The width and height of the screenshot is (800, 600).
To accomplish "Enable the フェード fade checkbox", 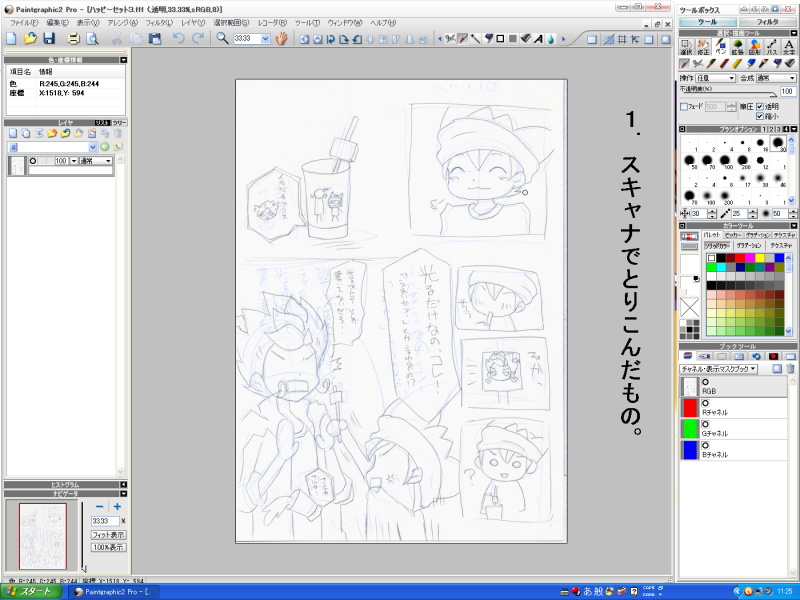I will coord(684,107).
